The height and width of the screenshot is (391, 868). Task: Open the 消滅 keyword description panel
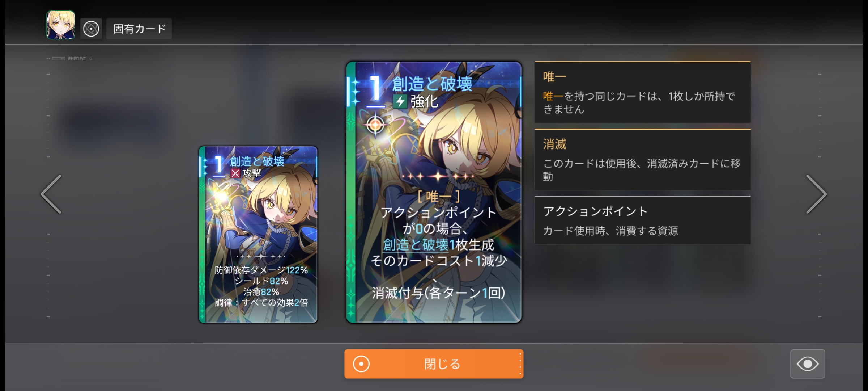(x=643, y=160)
